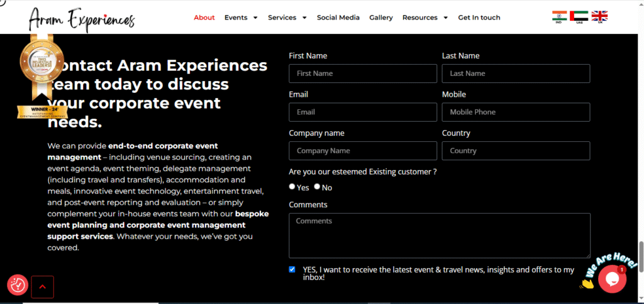Screen dimensions: 644x304
Task: Open the Social Media link
Action: pyautogui.click(x=338, y=18)
